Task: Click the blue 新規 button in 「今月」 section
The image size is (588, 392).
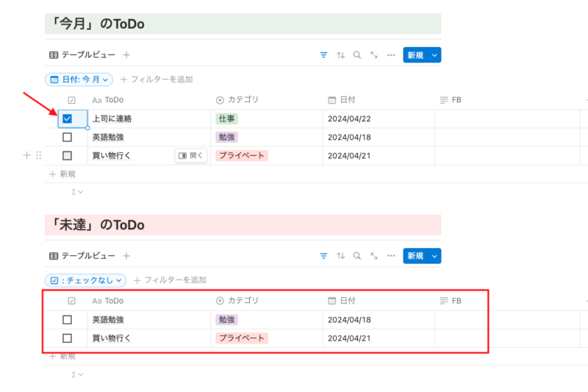Action: [415, 55]
